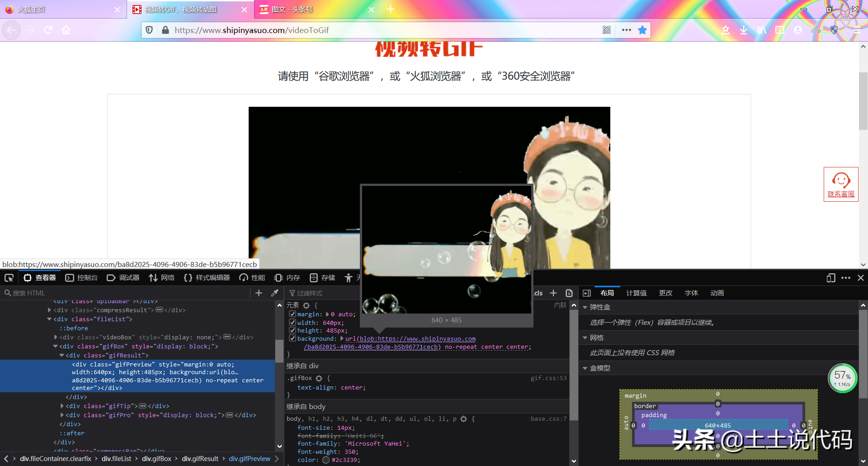Toggle the sidebar pane collapse icon
This screenshot has width=868, height=466.
pos(587,293)
